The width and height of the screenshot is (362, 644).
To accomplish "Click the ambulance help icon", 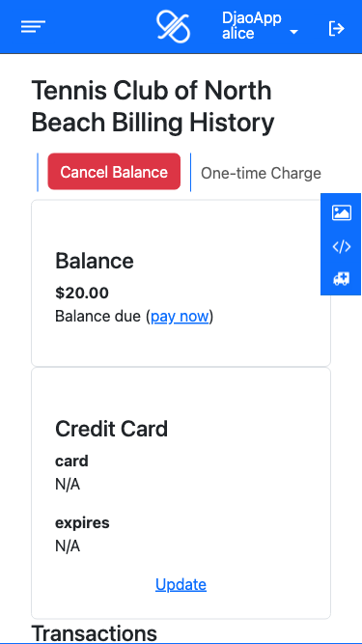I will [342, 279].
